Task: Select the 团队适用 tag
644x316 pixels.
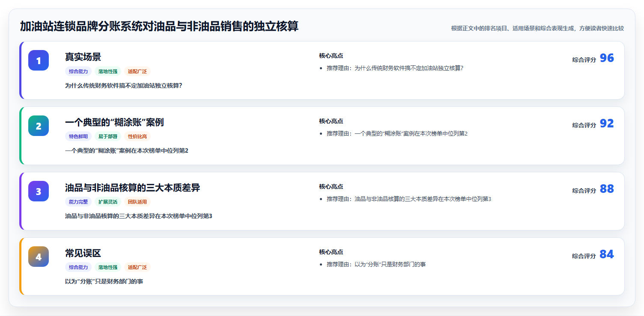Action: (x=137, y=202)
